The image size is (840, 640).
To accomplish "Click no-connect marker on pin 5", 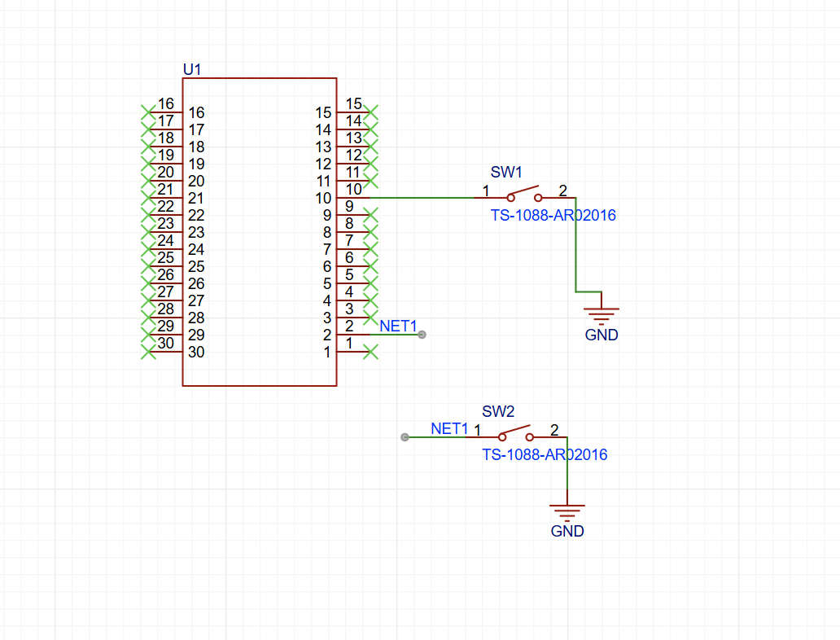I will tap(370, 283).
